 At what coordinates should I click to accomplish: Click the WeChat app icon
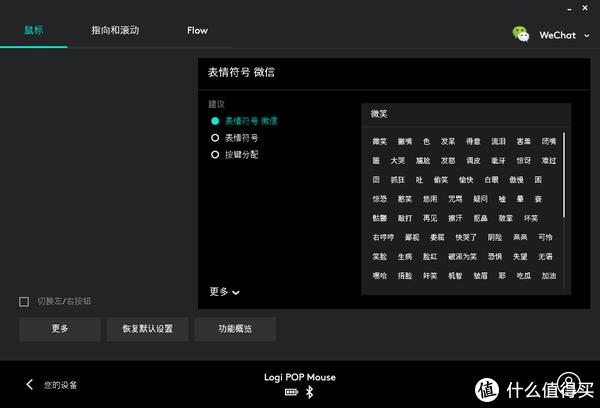point(521,34)
